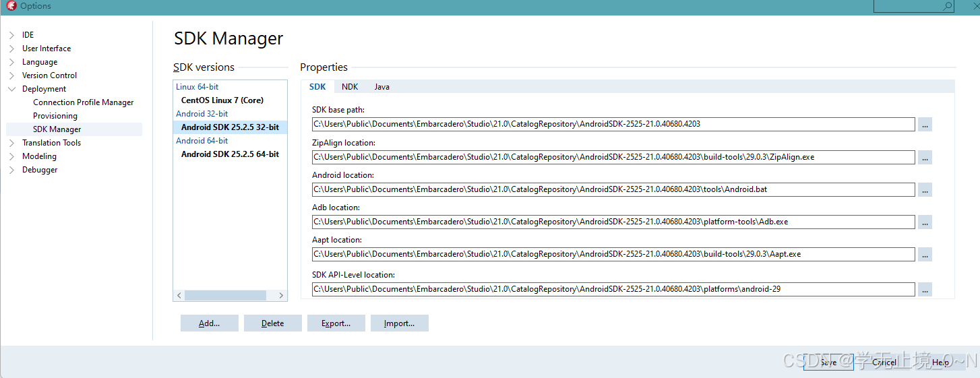Click the Aapt location field
Viewport: 980px width, 378px height.
[613, 254]
